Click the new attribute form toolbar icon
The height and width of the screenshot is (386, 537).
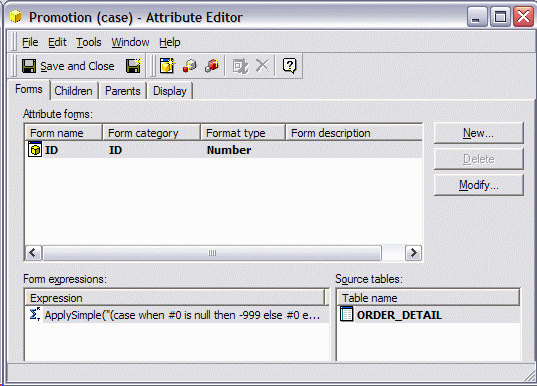(x=167, y=65)
